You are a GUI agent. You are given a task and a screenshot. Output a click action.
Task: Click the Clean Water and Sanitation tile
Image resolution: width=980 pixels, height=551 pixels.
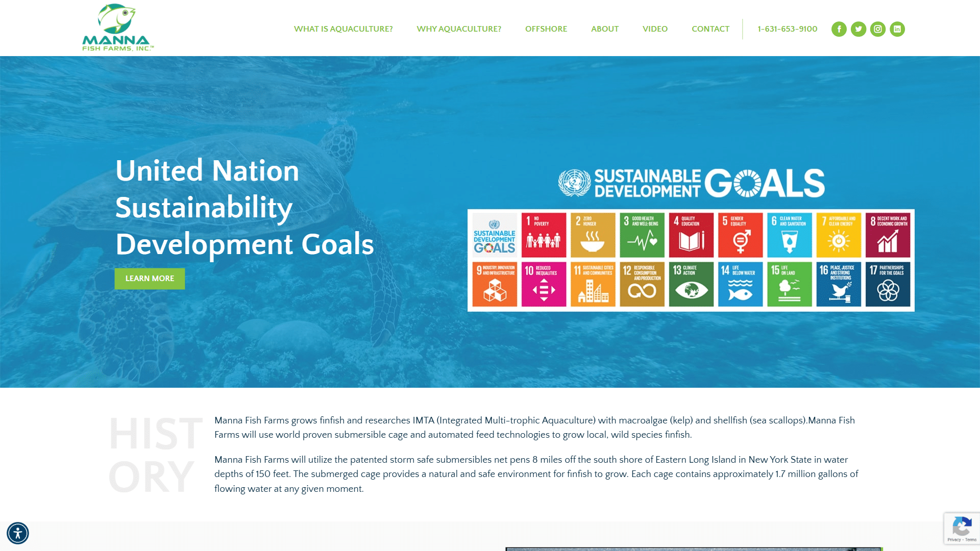click(x=789, y=235)
